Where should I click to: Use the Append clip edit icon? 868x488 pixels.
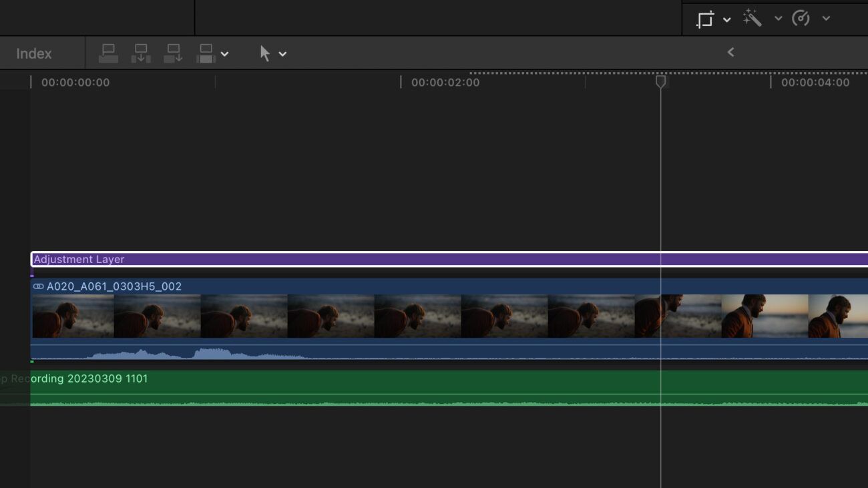[173, 53]
